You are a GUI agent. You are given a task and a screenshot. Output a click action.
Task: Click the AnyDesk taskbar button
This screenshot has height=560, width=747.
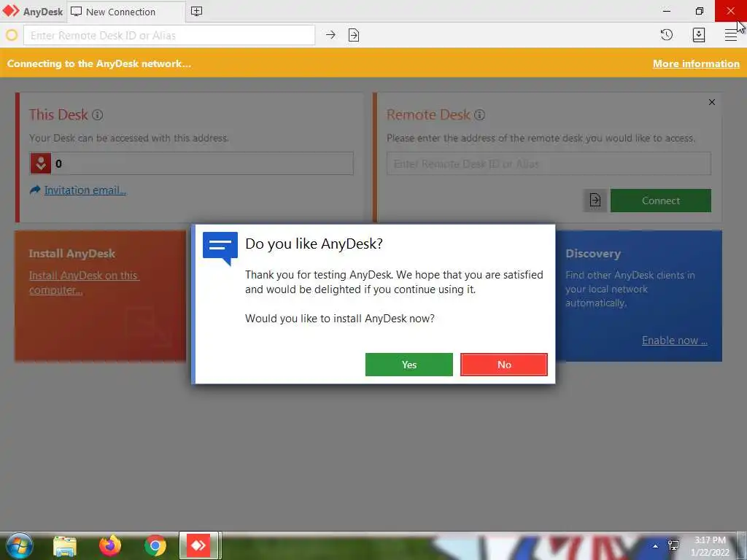[198, 545]
